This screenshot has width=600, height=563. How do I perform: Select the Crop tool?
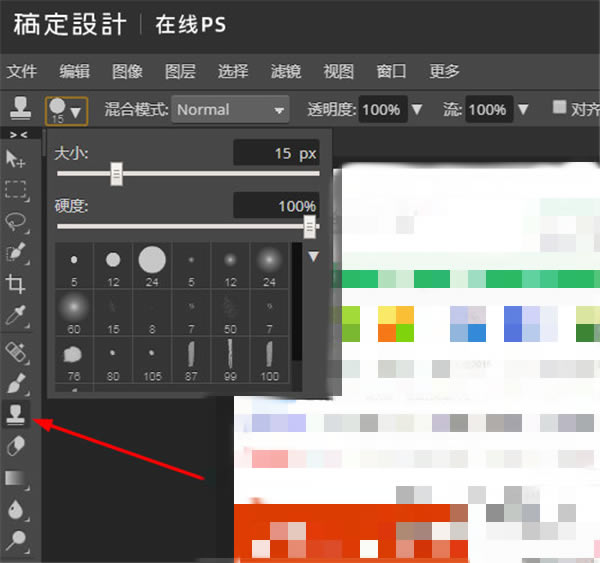(x=15, y=284)
